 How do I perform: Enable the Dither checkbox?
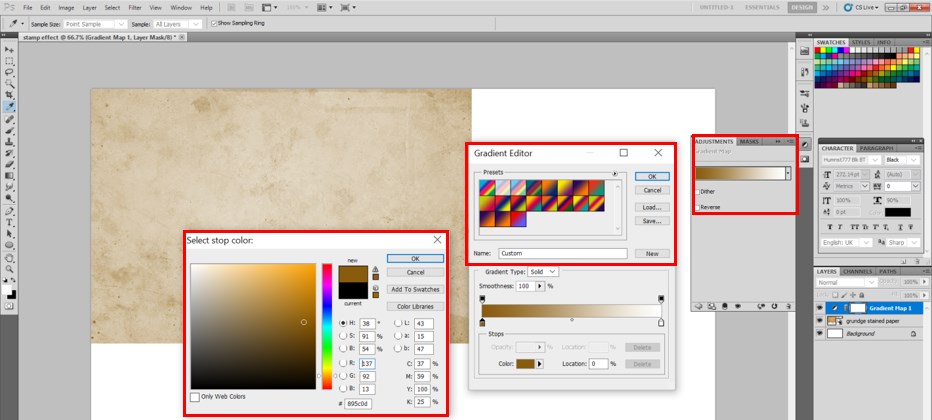(697, 192)
